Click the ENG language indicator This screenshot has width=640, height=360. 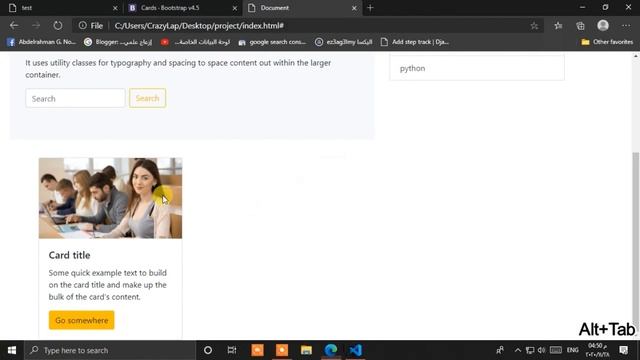click(x=573, y=350)
